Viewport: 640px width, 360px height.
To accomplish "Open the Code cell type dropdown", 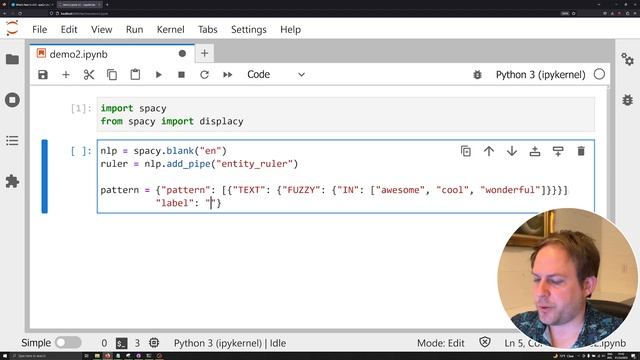I will pyautogui.click(x=276, y=75).
